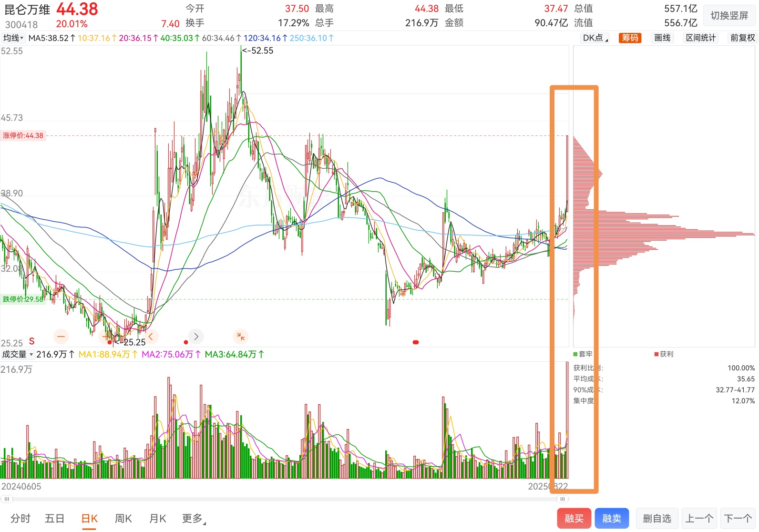Toggle 区间统计 range statistics
Image resolution: width=759 pixels, height=532 pixels.
pyautogui.click(x=701, y=38)
